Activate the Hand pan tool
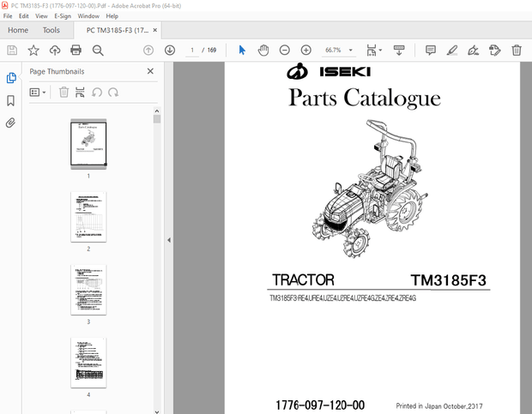This screenshot has width=532, height=414. [263, 50]
